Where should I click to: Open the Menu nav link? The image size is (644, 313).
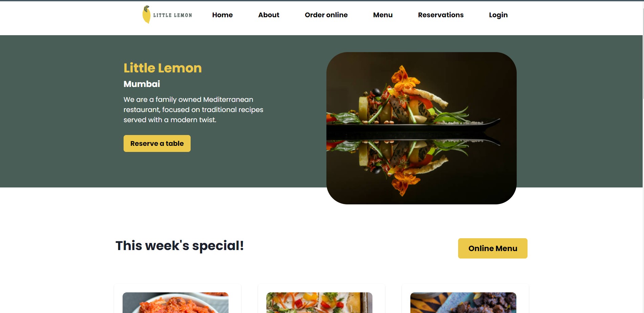click(x=383, y=15)
